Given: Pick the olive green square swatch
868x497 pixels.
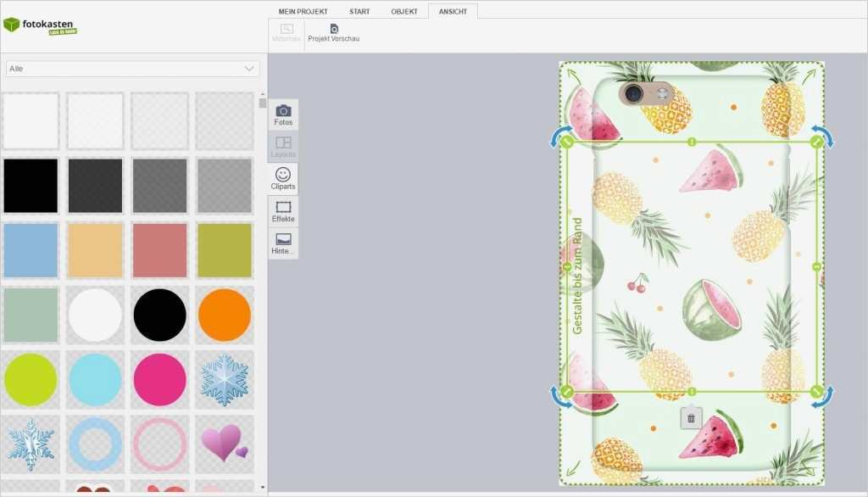Looking at the screenshot, I should (x=224, y=250).
